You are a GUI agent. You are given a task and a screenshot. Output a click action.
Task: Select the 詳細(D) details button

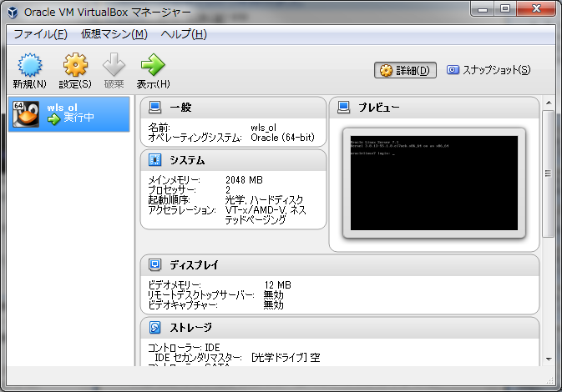pos(405,70)
